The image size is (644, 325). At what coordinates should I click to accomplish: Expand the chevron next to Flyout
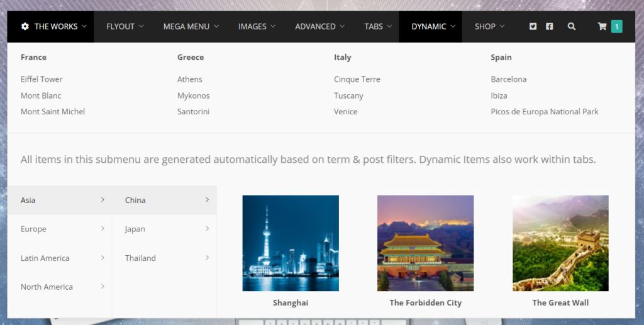coord(142,26)
